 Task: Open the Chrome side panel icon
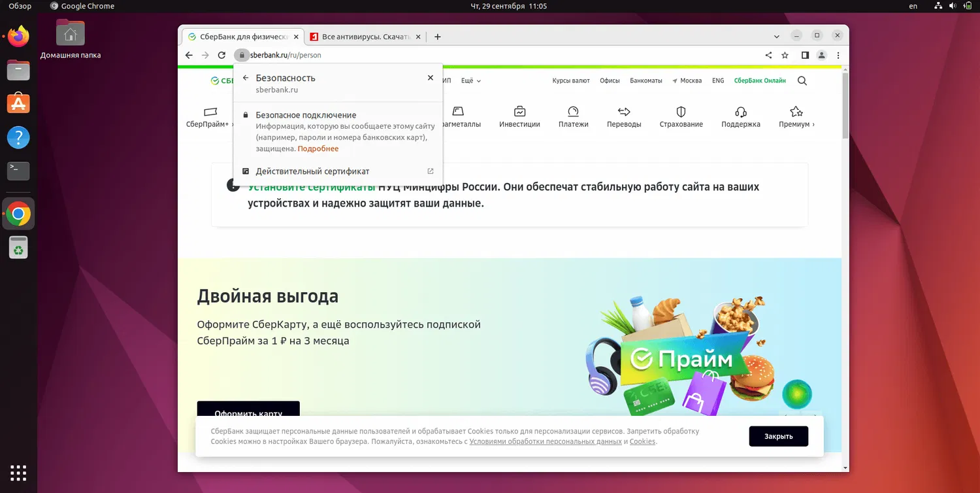(x=805, y=56)
